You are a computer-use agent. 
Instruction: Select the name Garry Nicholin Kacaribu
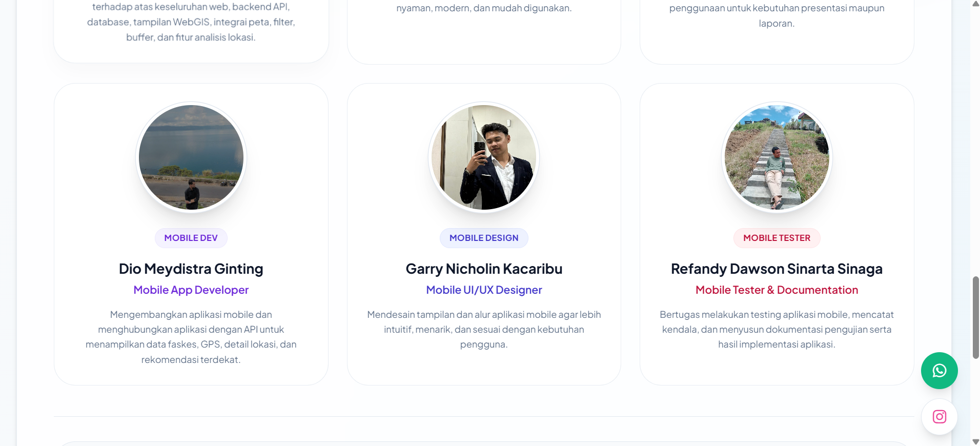point(484,269)
